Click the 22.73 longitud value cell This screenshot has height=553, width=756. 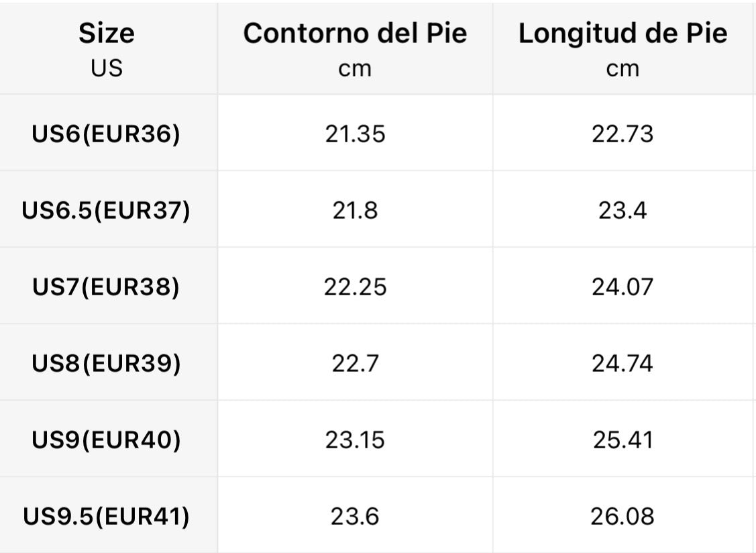click(x=623, y=134)
